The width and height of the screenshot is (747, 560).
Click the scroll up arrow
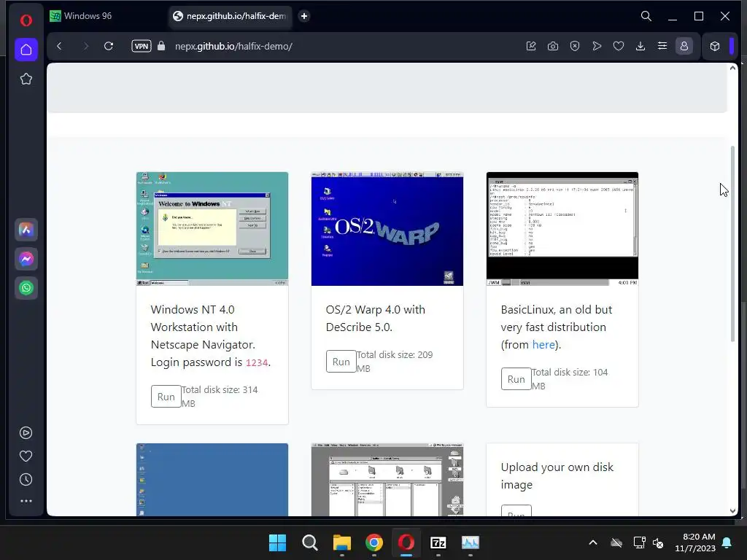tap(732, 68)
